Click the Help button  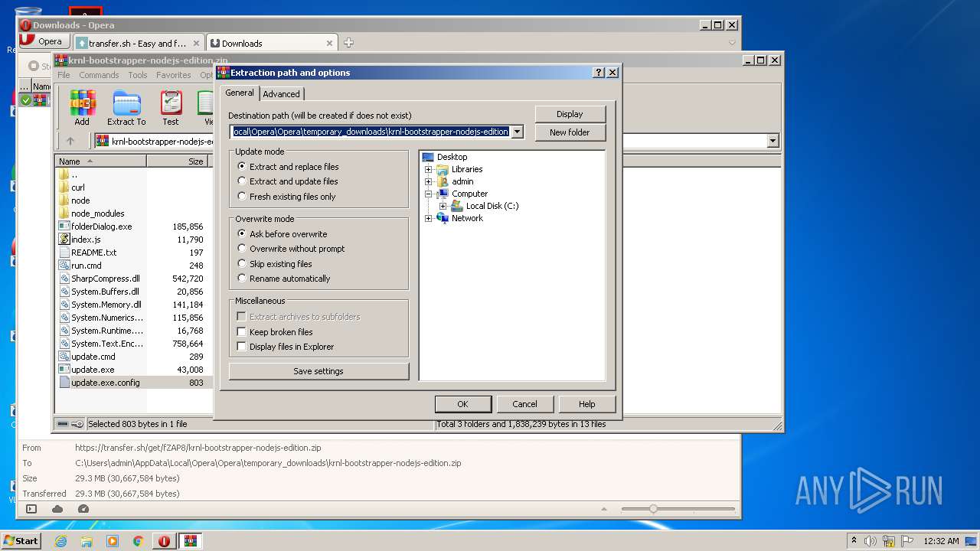pyautogui.click(x=587, y=404)
